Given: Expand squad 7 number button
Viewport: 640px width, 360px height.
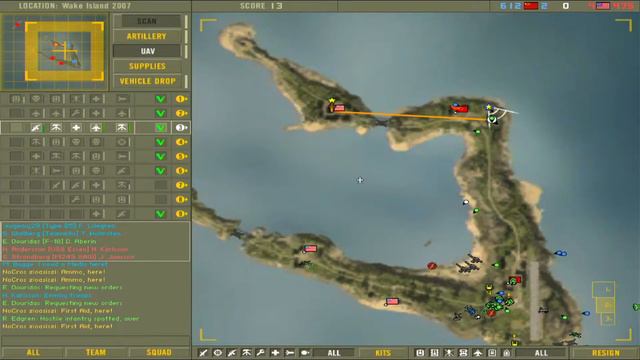Looking at the screenshot, I should pos(182,185).
